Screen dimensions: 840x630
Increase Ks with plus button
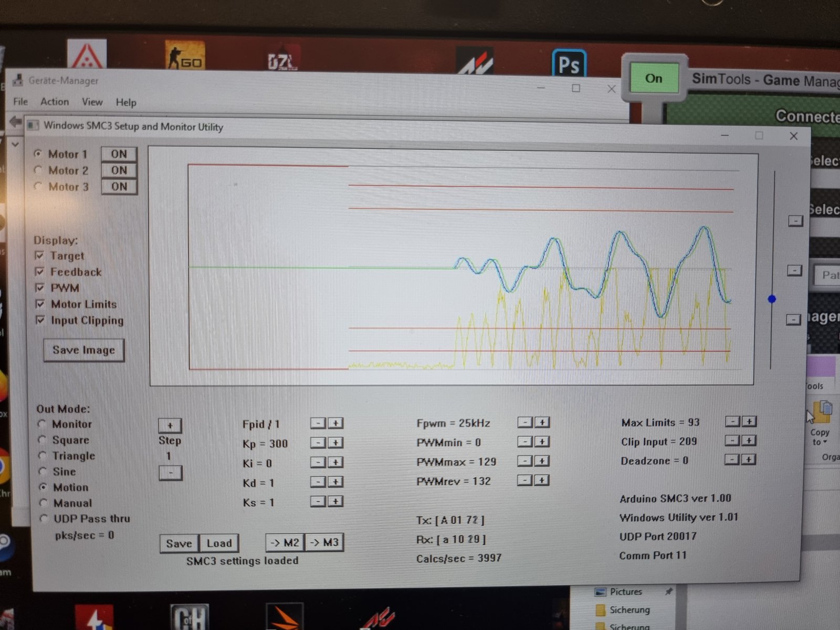click(335, 502)
